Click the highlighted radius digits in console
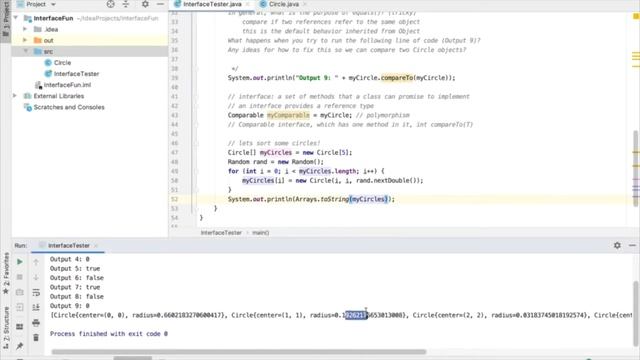 click(x=356, y=315)
